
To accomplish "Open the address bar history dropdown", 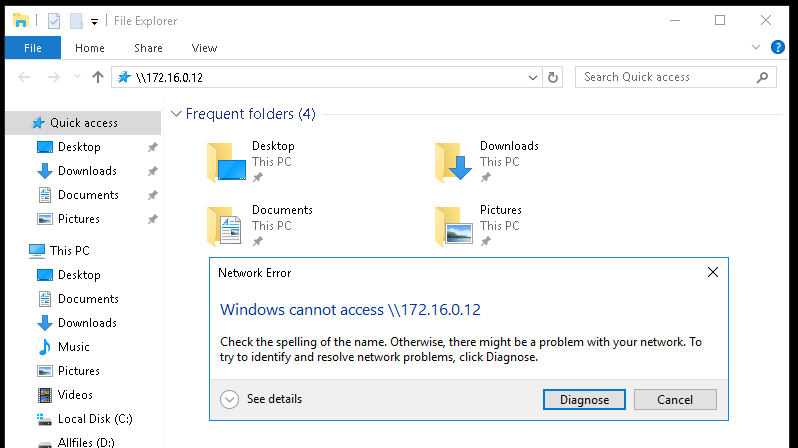I will [532, 78].
